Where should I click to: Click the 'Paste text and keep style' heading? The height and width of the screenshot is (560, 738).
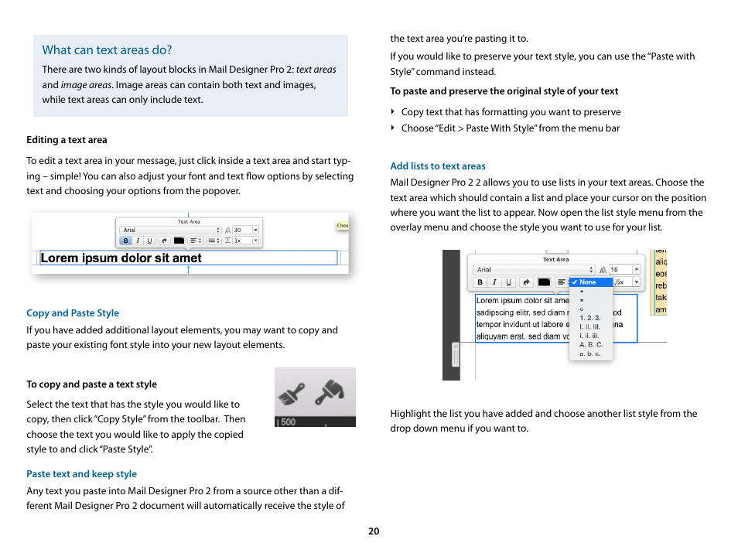point(81,474)
